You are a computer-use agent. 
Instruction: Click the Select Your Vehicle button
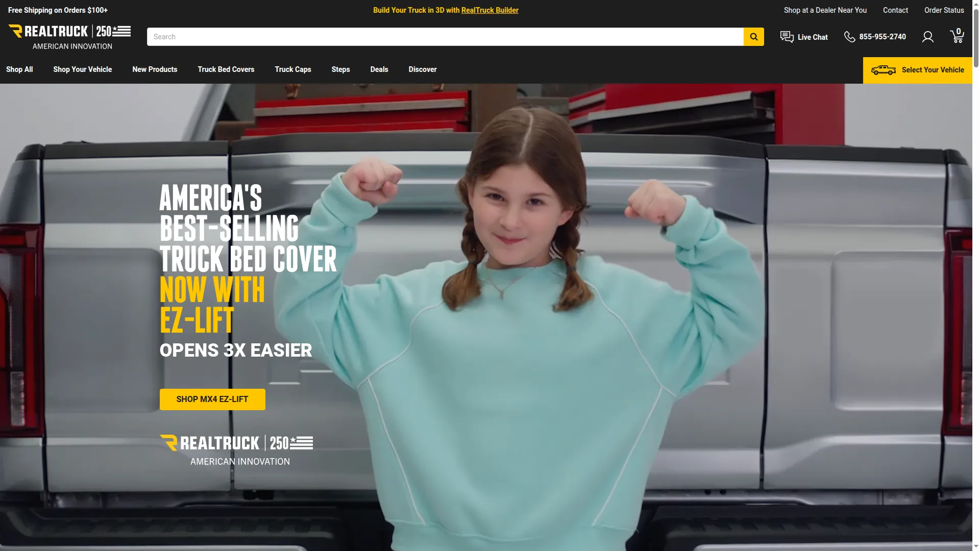click(x=917, y=70)
